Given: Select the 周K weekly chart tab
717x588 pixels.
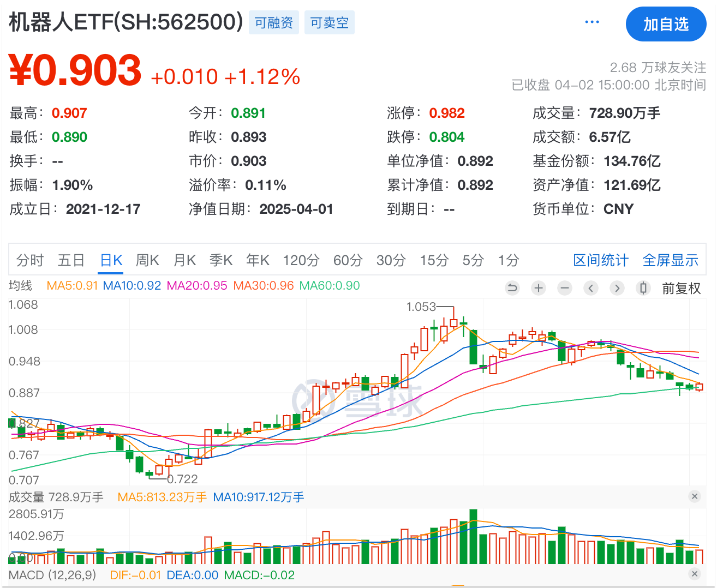Looking at the screenshot, I should [147, 261].
